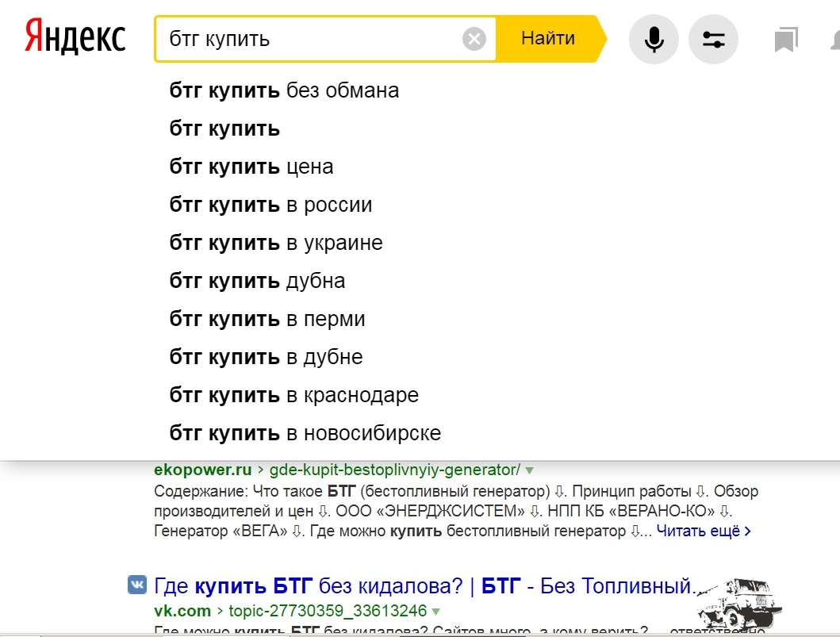Open the ekopower.ru site link
Image resolution: width=840 pixels, height=637 pixels.
click(x=202, y=470)
